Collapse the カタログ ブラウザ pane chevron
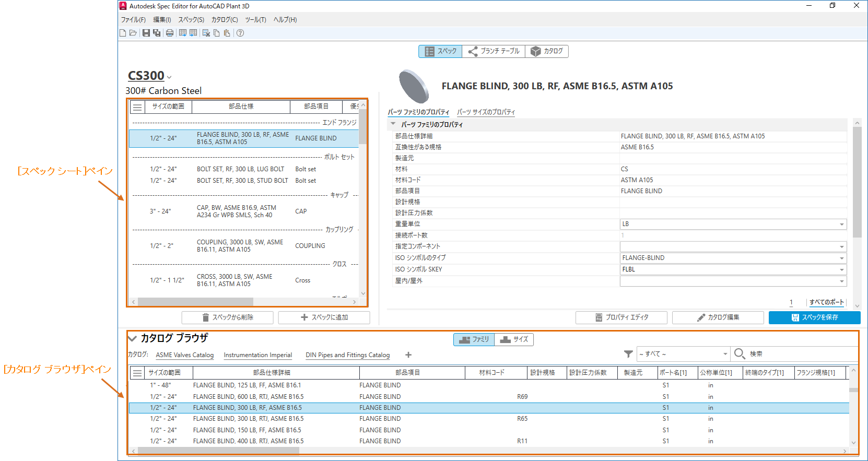868x461 pixels. [133, 338]
